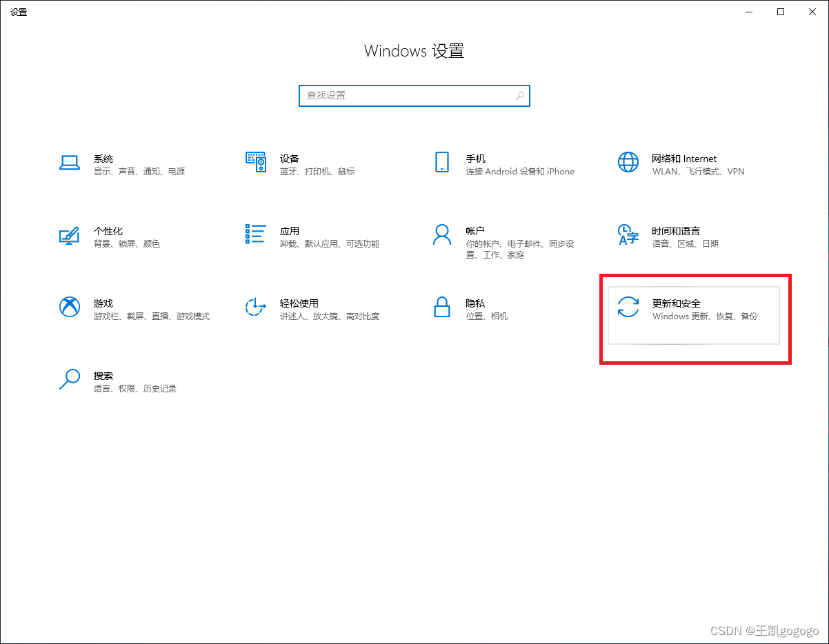This screenshot has width=829, height=644.
Task: Click the Ease of Access icon
Action: coord(256,307)
